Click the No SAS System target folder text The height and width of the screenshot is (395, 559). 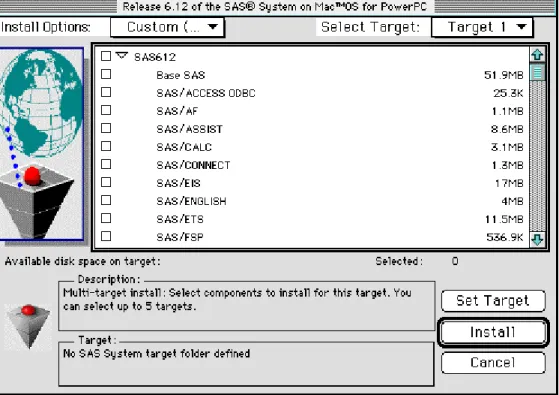coord(157,354)
